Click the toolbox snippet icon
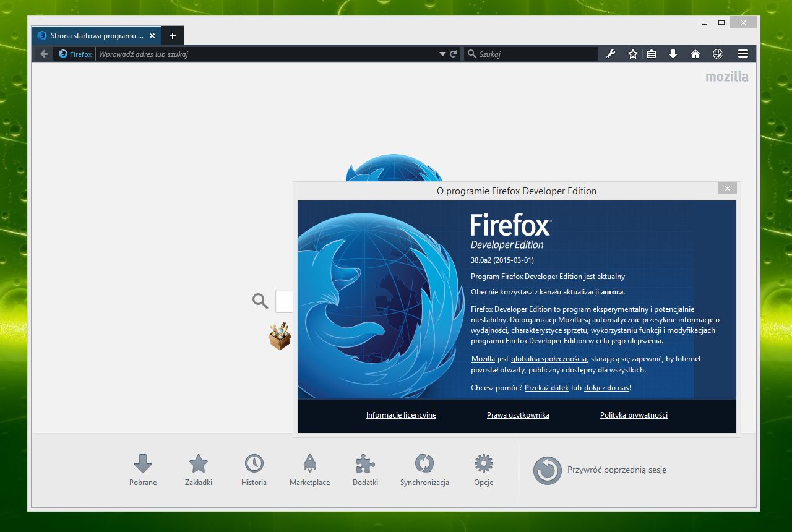The width and height of the screenshot is (792, 532). [280, 336]
